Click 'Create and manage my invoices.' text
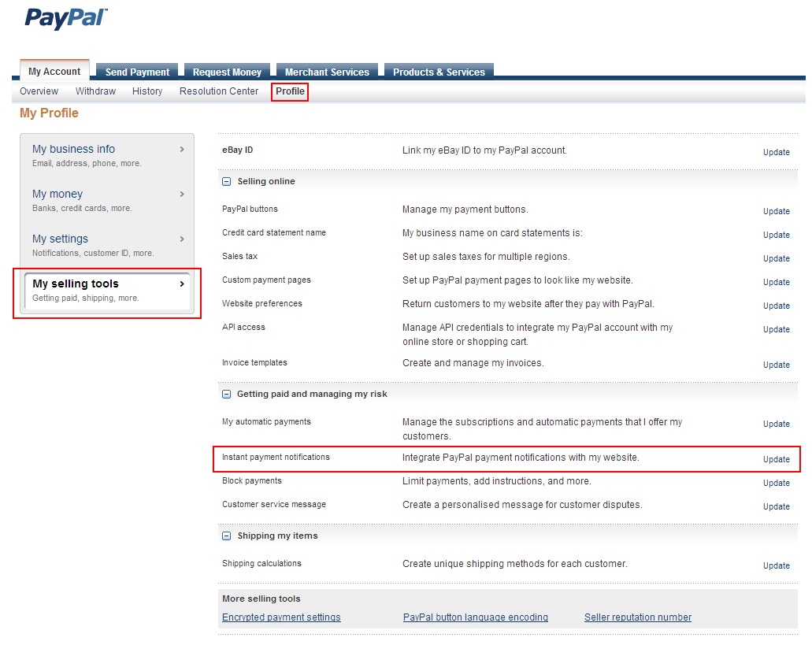 (473, 363)
